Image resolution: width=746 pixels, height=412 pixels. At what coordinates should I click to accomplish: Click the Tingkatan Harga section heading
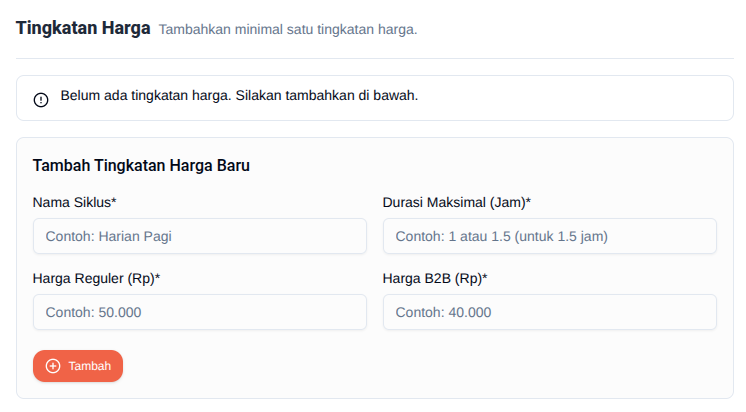83,28
